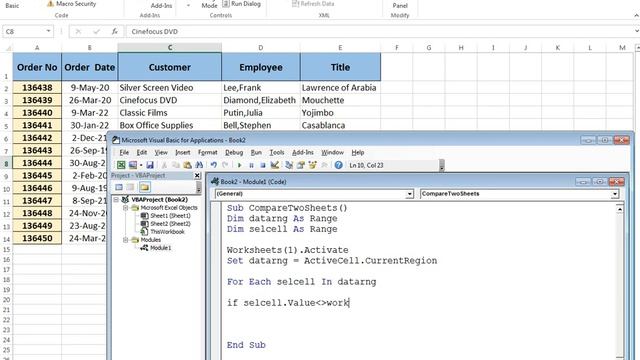Screen dimensions: 640x360
Task: Select the Customer column C header
Action: coord(169,47)
